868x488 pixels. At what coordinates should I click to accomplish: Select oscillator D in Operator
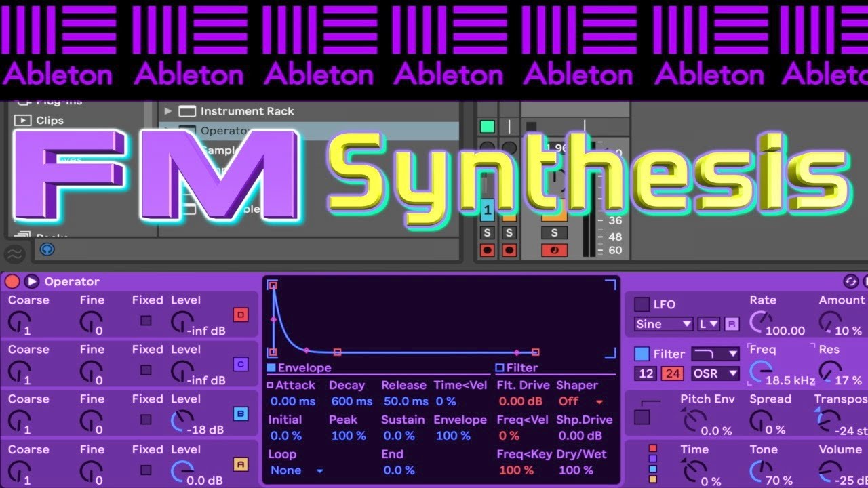point(241,314)
